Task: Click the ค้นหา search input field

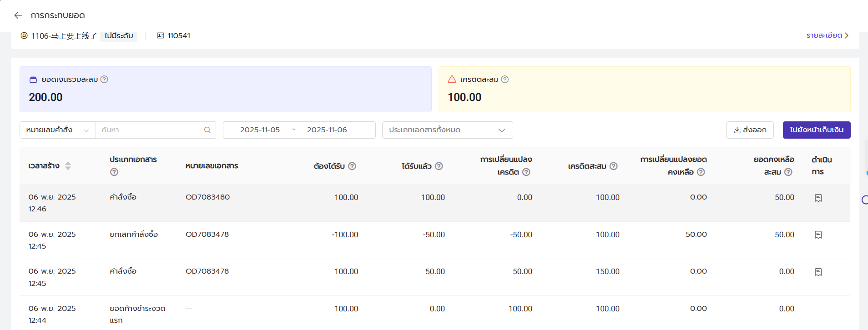Action: click(x=150, y=130)
